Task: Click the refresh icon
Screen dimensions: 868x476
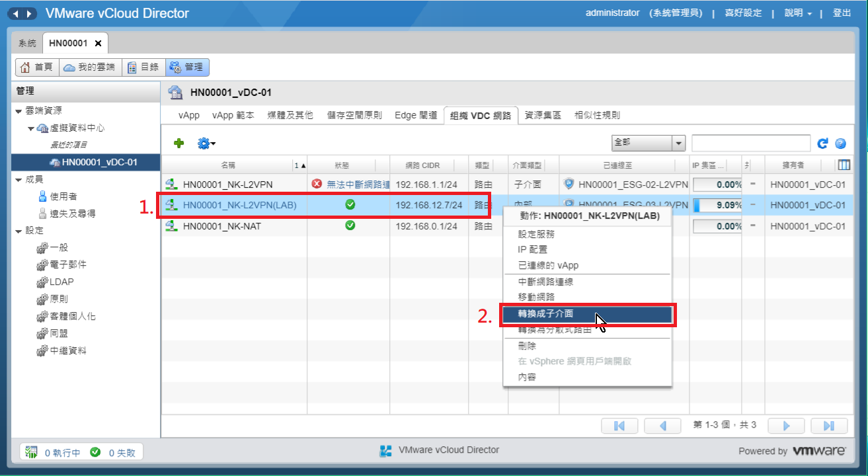Action: point(823,143)
